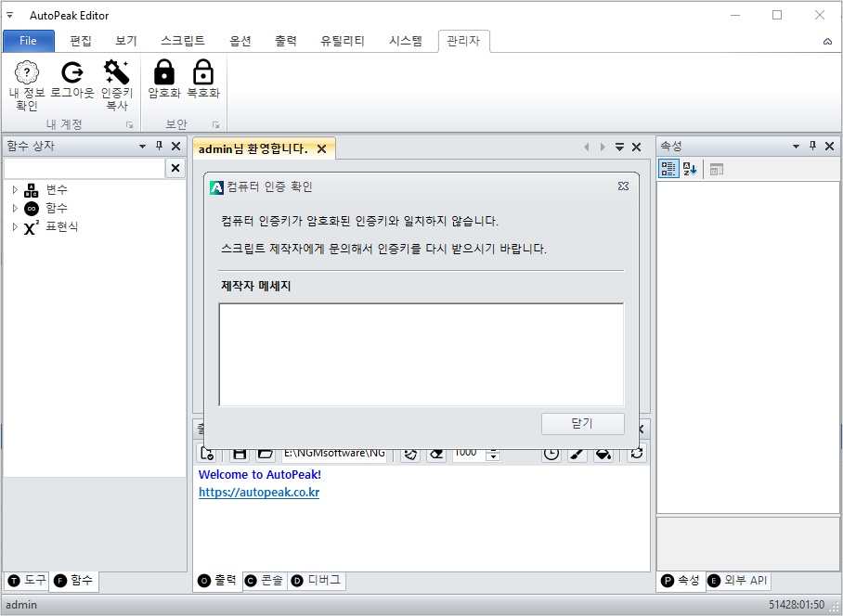843x616 pixels.
Task: Switch to the 외부 API bottom tab
Action: 738,581
